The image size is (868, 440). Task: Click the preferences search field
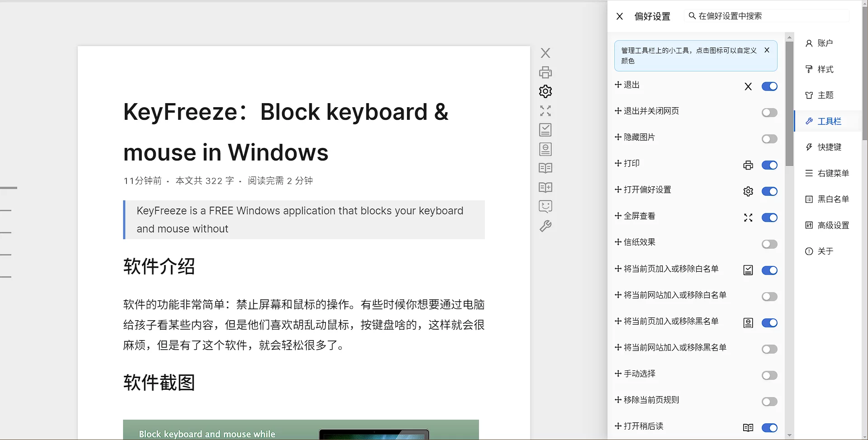769,16
